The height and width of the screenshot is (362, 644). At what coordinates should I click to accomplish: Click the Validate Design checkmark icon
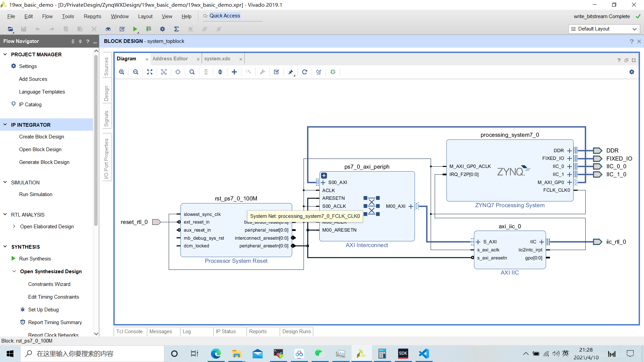click(277, 72)
